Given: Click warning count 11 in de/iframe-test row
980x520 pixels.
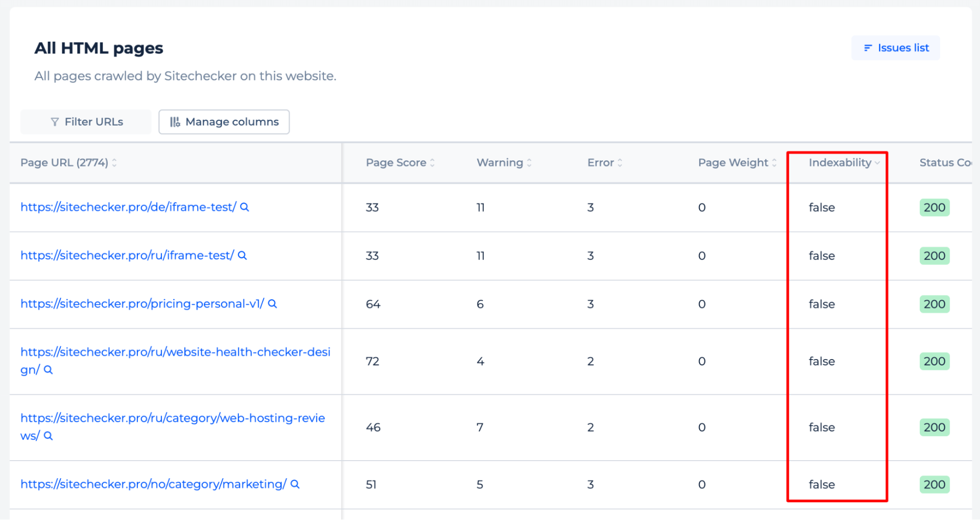Looking at the screenshot, I should (x=480, y=208).
